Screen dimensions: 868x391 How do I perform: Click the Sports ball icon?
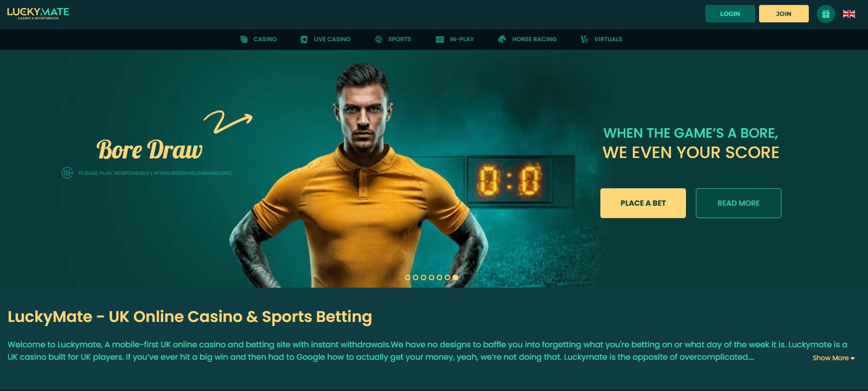pos(379,39)
